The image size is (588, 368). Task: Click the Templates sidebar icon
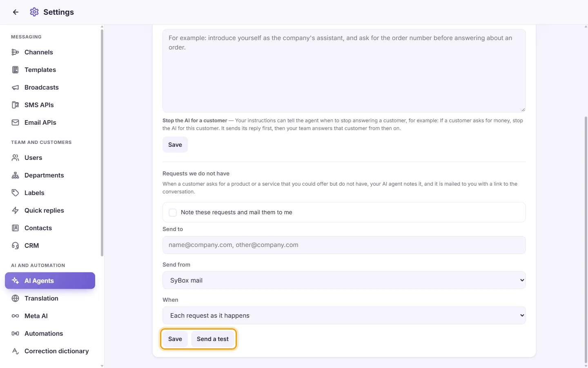point(16,70)
